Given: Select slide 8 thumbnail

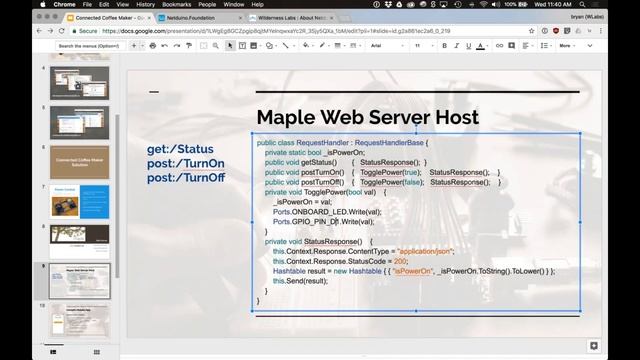Looking at the screenshot, I should (x=80, y=242).
